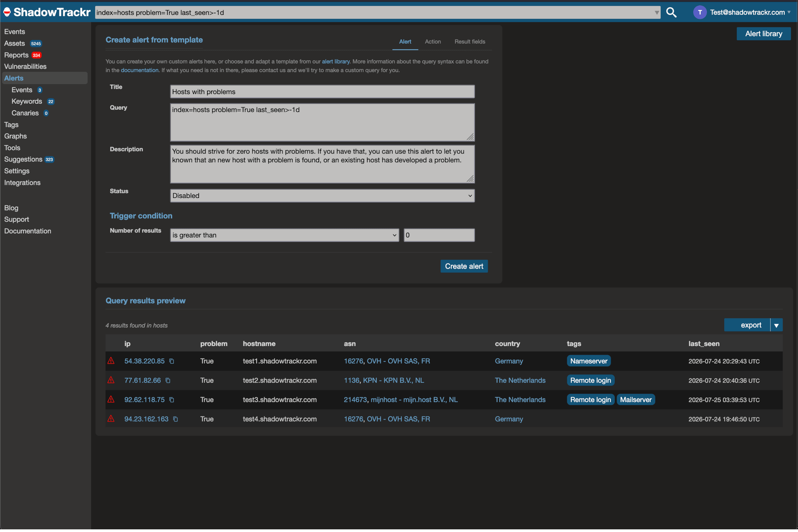
Task: Focus the Query text area
Action: tap(322, 122)
